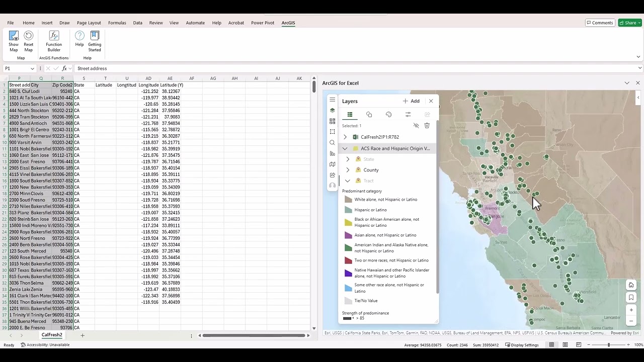Delete the selected layer with trash icon
Screen dimensions: 644x362
click(x=427, y=126)
